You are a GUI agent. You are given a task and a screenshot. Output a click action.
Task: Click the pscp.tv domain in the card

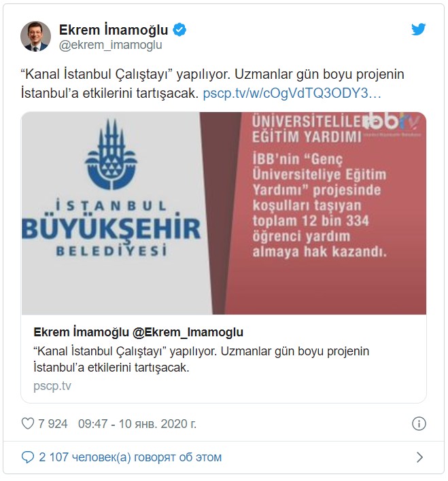(52, 386)
